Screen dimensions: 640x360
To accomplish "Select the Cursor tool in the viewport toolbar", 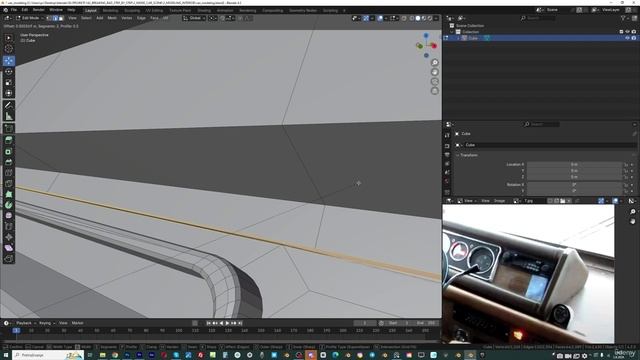I will pyautogui.click(x=9, y=49).
